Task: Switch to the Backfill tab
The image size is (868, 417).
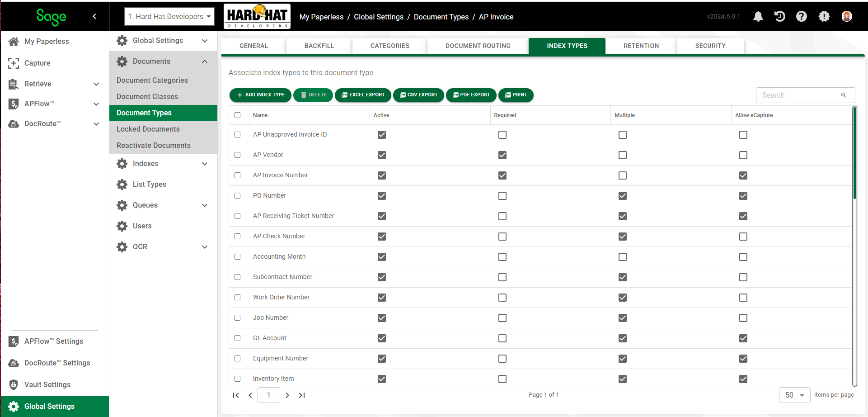Action: click(x=319, y=46)
